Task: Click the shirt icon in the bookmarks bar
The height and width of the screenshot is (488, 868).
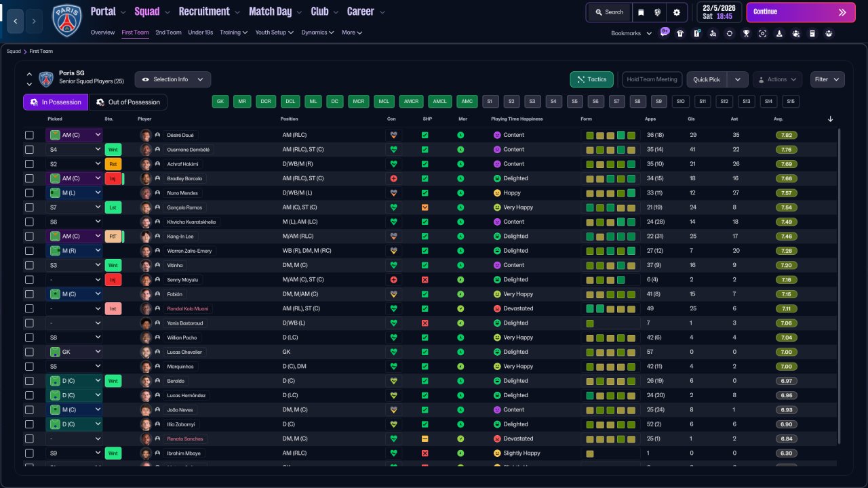Action: (x=680, y=33)
